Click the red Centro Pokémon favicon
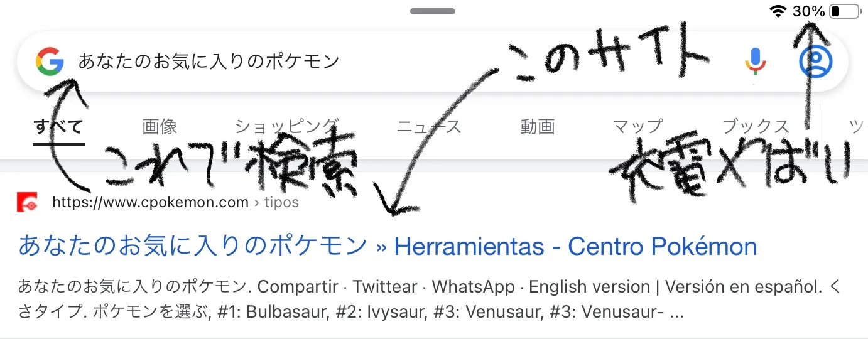 (x=27, y=202)
